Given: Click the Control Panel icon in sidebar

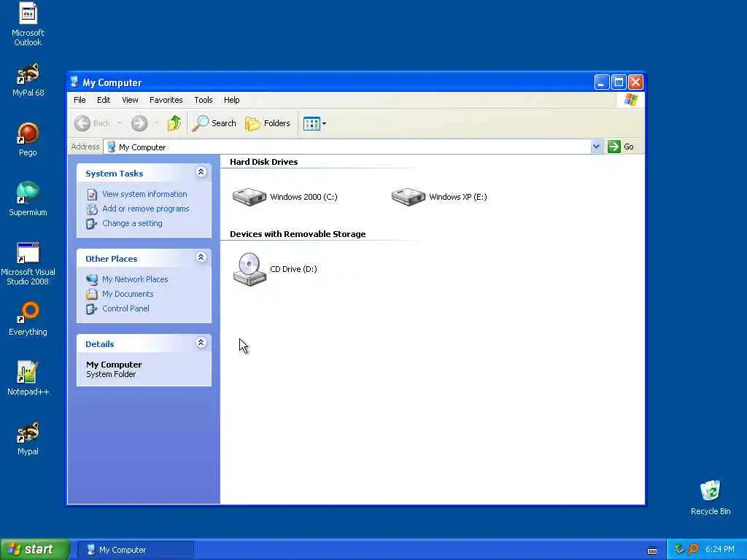Looking at the screenshot, I should click(92, 309).
